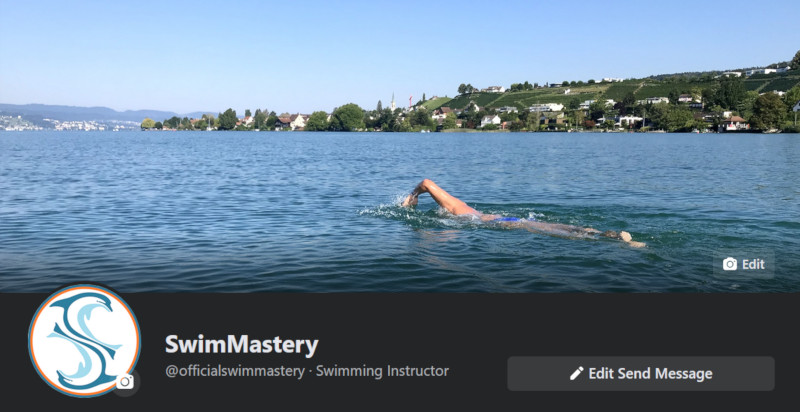
Task: Click the Edit Send Message button text
Action: (650, 374)
